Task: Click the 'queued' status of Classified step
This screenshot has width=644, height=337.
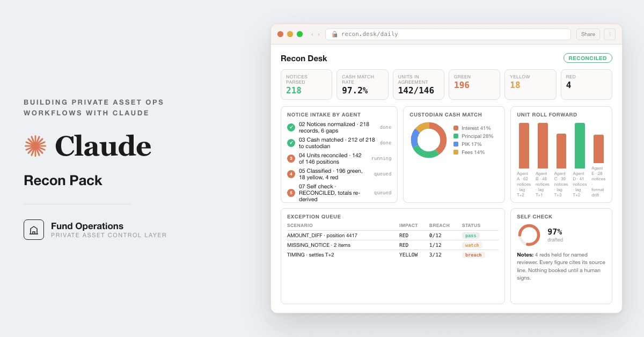Action: click(383, 174)
